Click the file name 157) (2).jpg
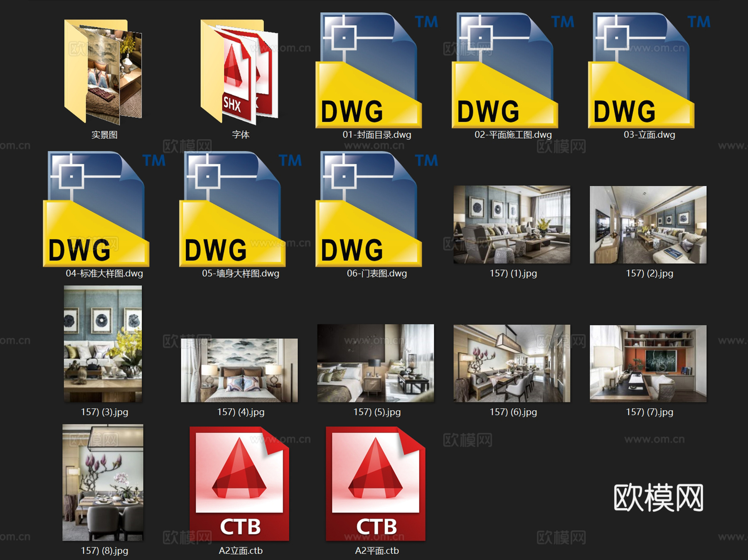The width and height of the screenshot is (748, 560). point(650,274)
